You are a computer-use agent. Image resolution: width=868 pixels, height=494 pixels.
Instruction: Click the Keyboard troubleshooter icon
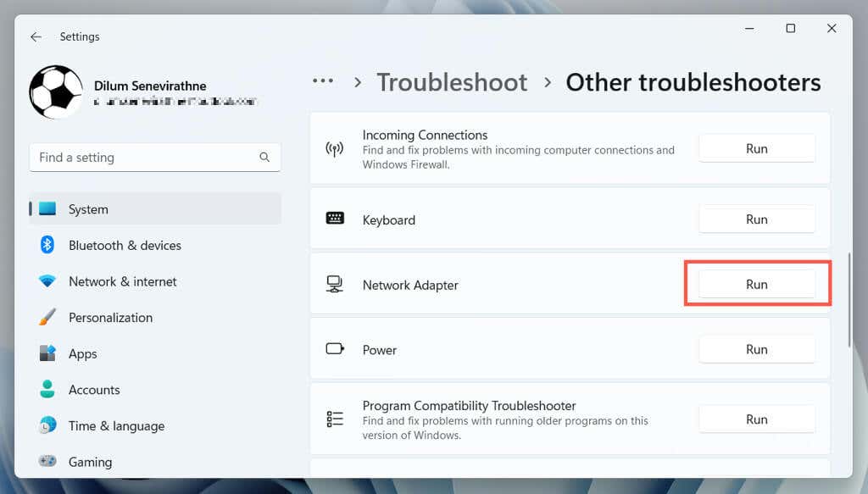click(334, 218)
